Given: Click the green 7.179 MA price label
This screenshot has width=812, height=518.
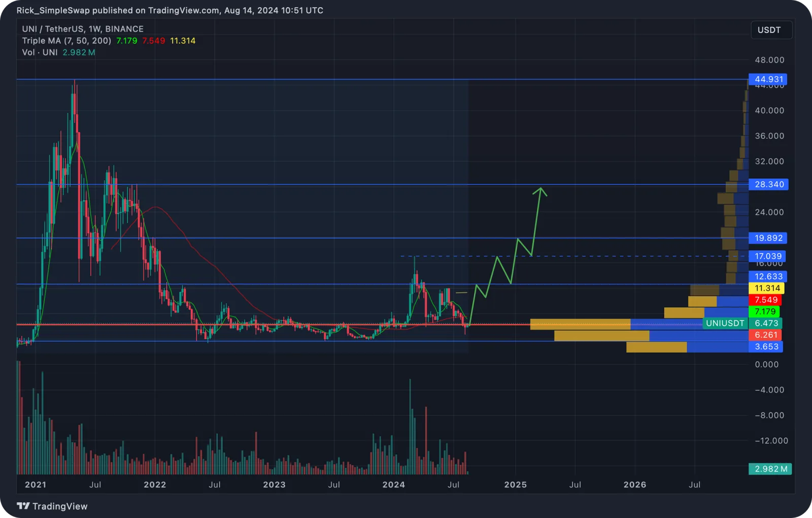Looking at the screenshot, I should coord(764,311).
